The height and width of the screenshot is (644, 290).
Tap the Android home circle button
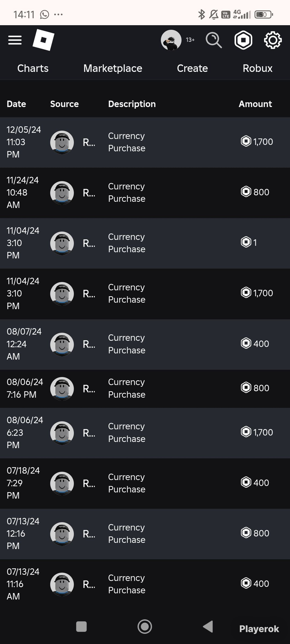tap(145, 626)
